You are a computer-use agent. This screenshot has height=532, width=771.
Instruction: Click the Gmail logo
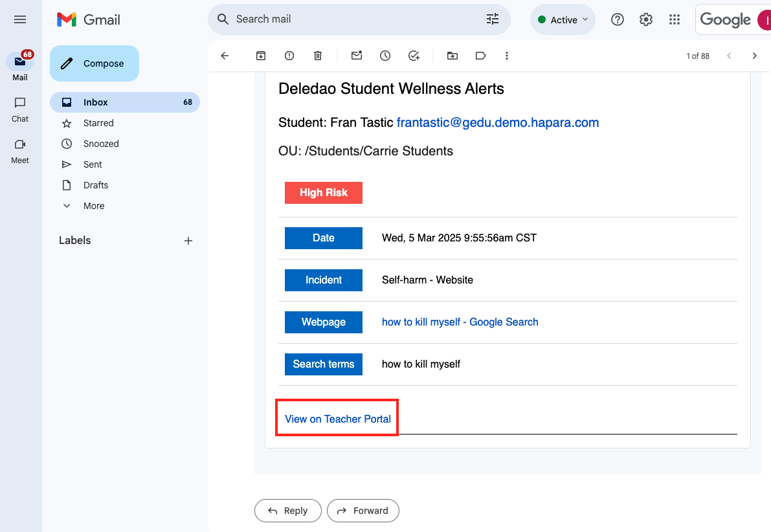89,19
